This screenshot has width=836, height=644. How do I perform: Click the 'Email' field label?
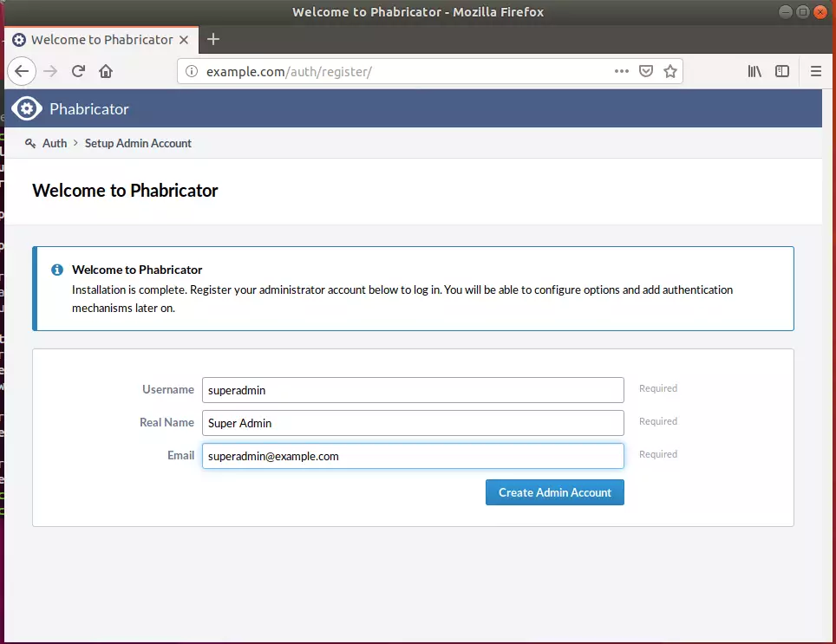click(180, 455)
